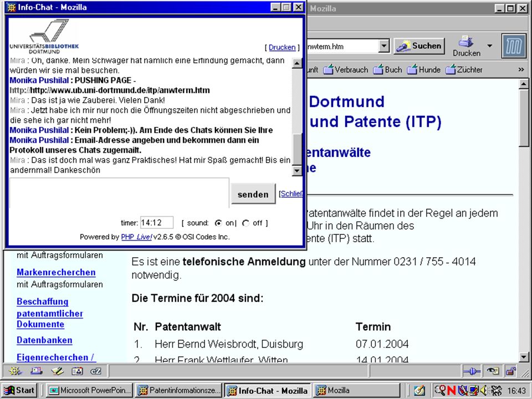Open the Markenrecherchen link
532x399 pixels.
[x=56, y=272]
